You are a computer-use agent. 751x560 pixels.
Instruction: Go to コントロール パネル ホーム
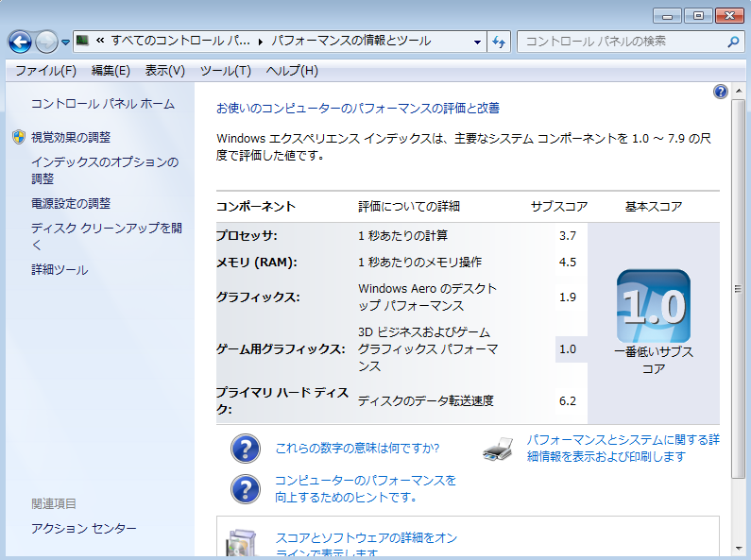pyautogui.click(x=103, y=104)
